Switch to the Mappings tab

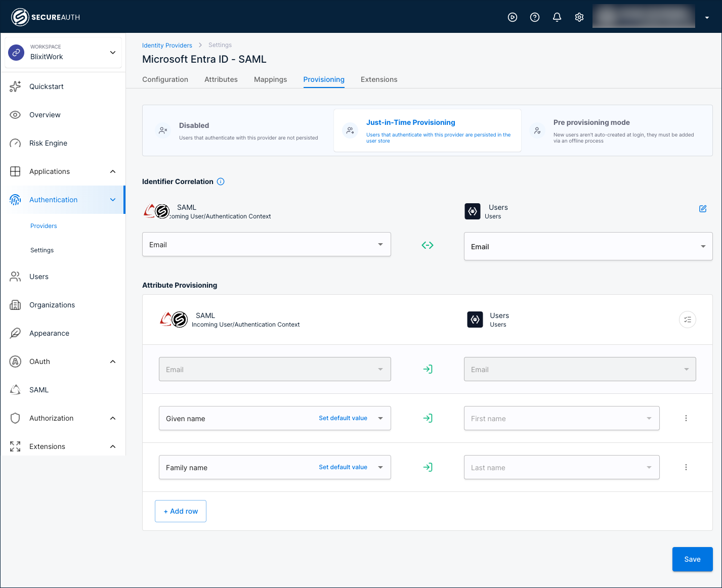click(x=270, y=79)
